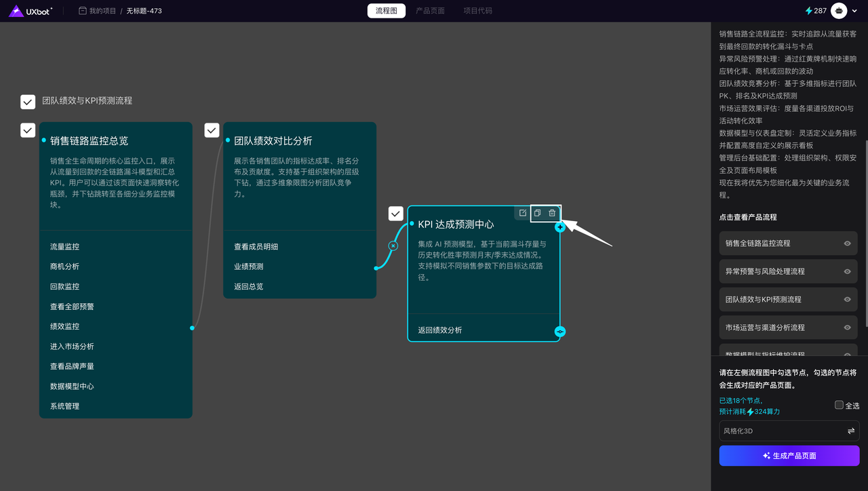Copy the KPI 达成预测中心 node
This screenshot has height=491, width=868.
537,213
